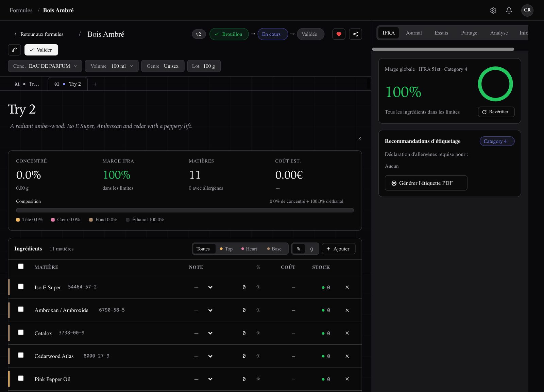This screenshot has height=392, width=544.
Task: Remove the Iso E Super row
Action: pyautogui.click(x=347, y=287)
